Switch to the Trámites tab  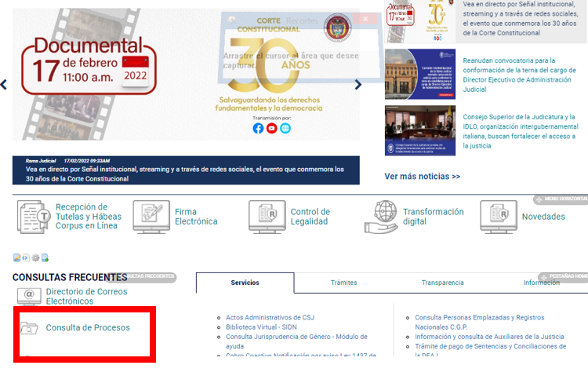coord(344,283)
